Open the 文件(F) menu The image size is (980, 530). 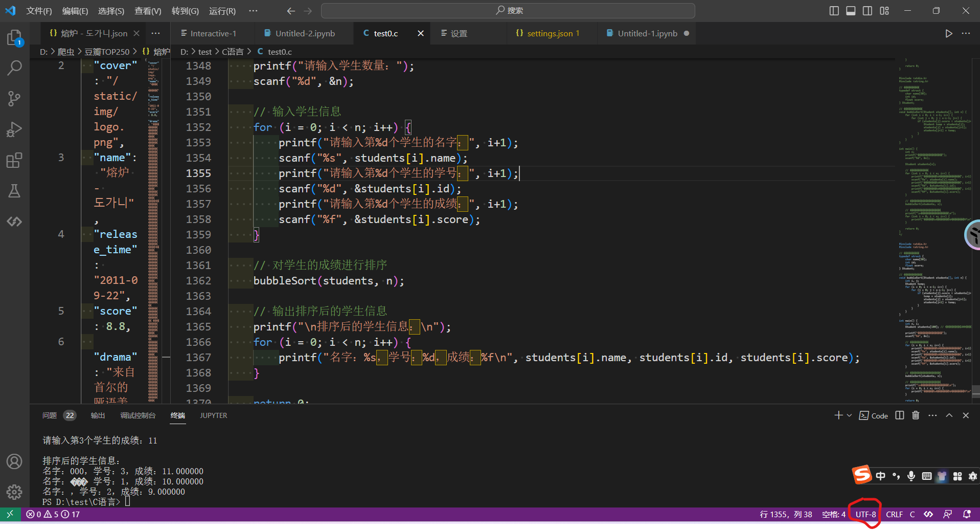click(39, 11)
